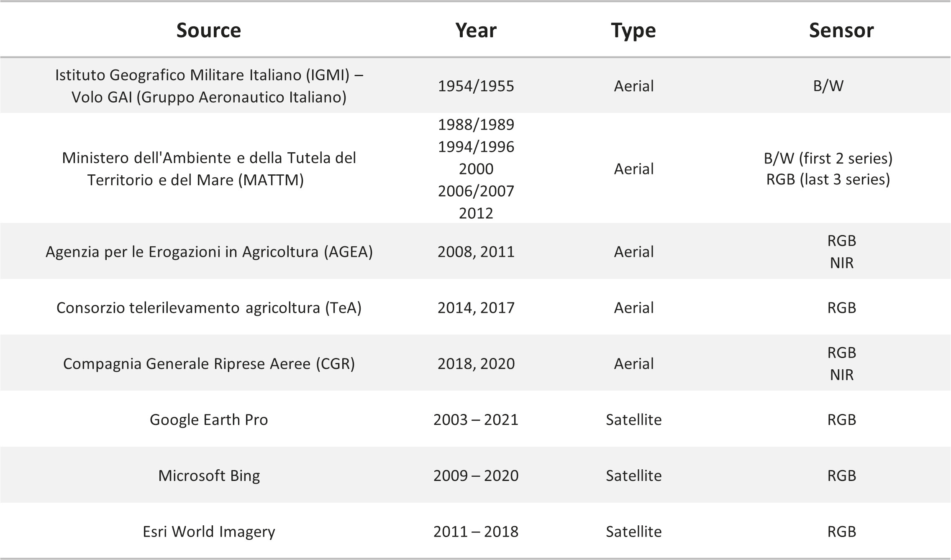Click the Type column header
951x560 pixels.
coord(633,31)
